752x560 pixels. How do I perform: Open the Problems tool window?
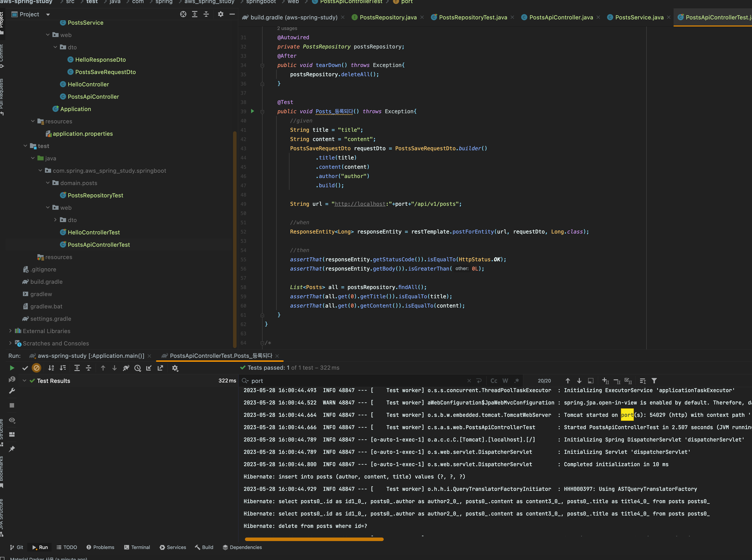point(100,547)
